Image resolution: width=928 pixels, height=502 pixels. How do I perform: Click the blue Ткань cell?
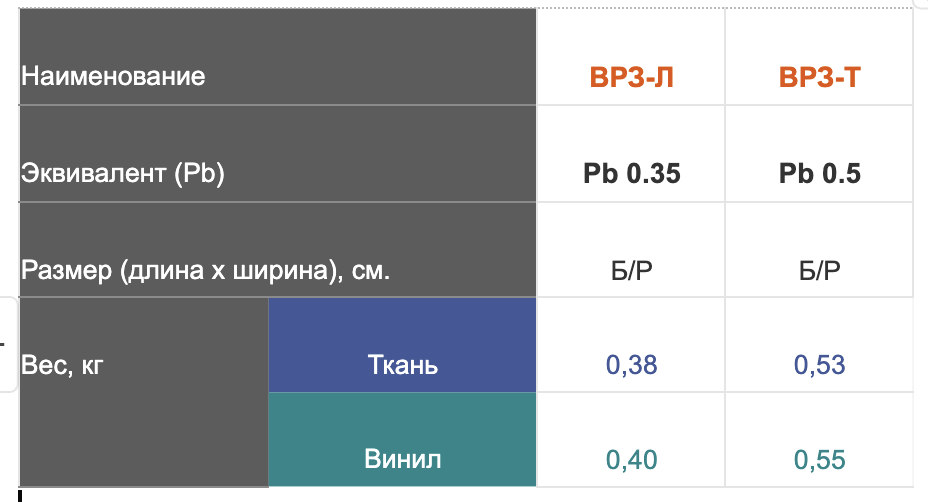[403, 365]
